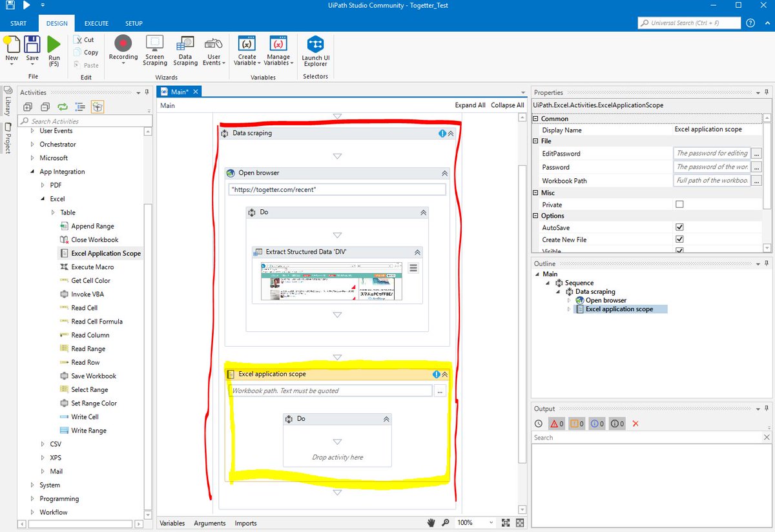Click the Copy command
Viewport: 775px width, 532px height.
click(x=86, y=52)
